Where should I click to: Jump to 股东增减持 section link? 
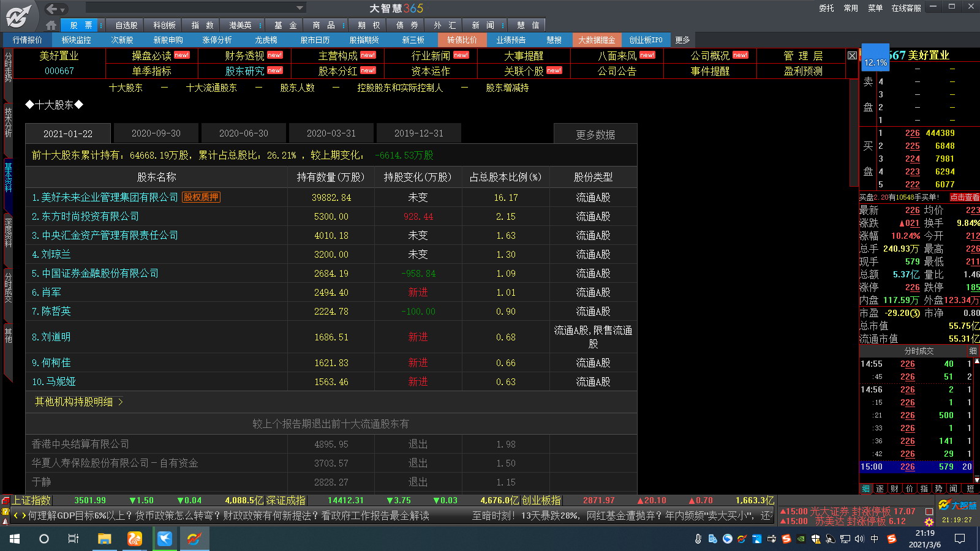507,88
